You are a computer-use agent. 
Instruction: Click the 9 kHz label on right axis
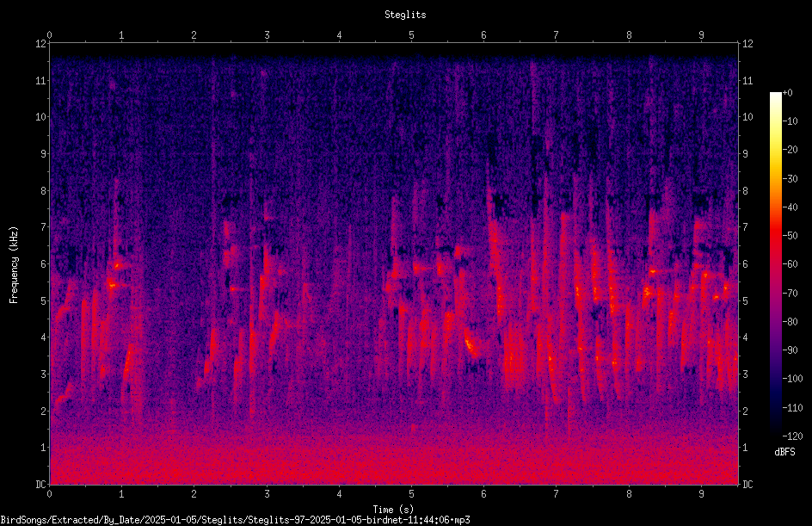746,154
